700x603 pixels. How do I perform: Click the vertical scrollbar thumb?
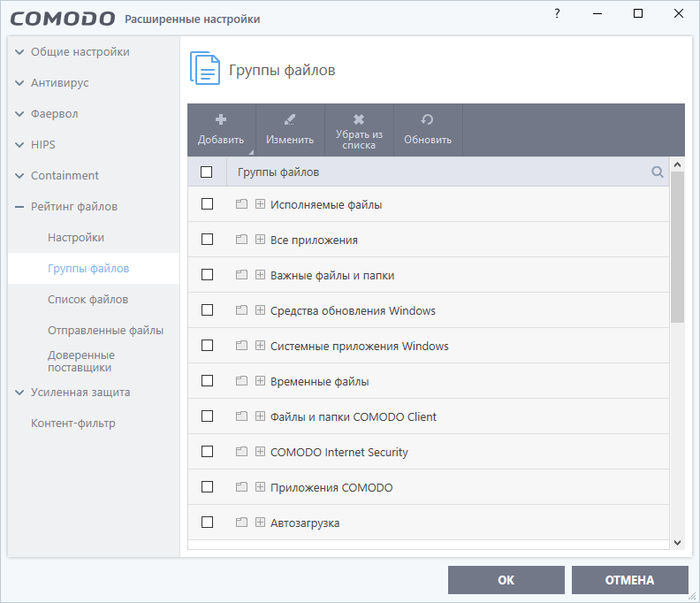[x=677, y=247]
